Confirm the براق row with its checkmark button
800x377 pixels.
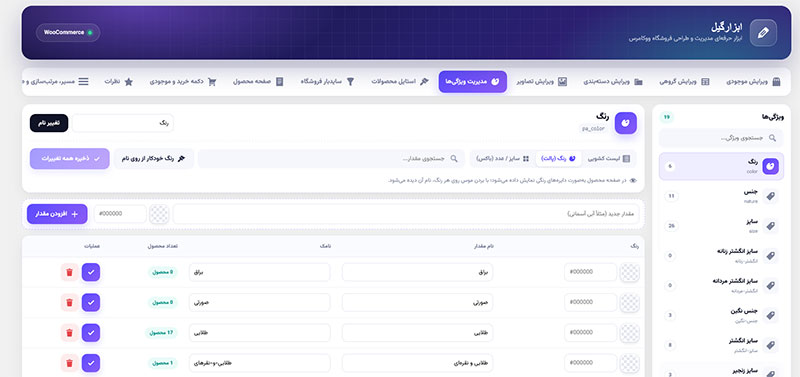click(91, 272)
